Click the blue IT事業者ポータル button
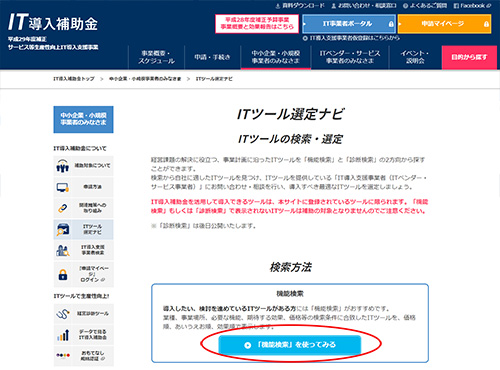The height and width of the screenshot is (370, 500). coord(349,24)
